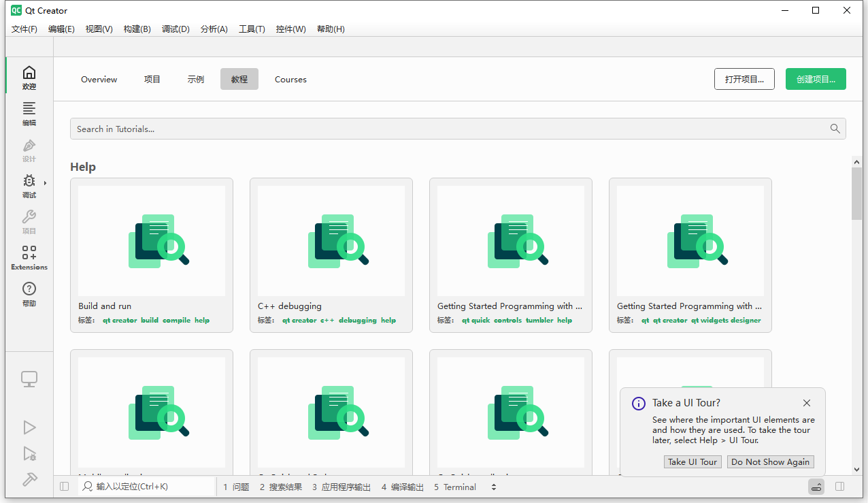The width and height of the screenshot is (868, 503).
Task: Build project with the hammer icon
Action: coord(29,479)
